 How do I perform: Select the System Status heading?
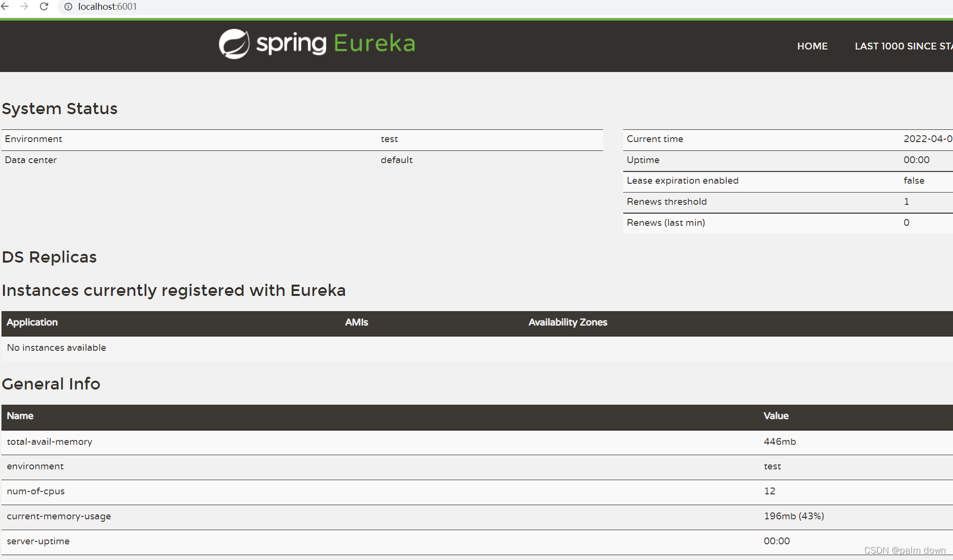point(60,108)
